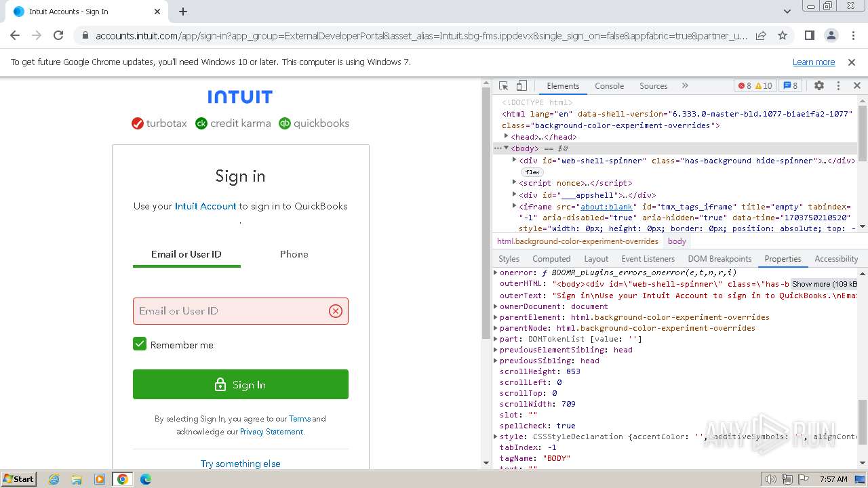Launch Microsoft Edge from the taskbar
The height and width of the screenshot is (488, 868).
pos(146,479)
